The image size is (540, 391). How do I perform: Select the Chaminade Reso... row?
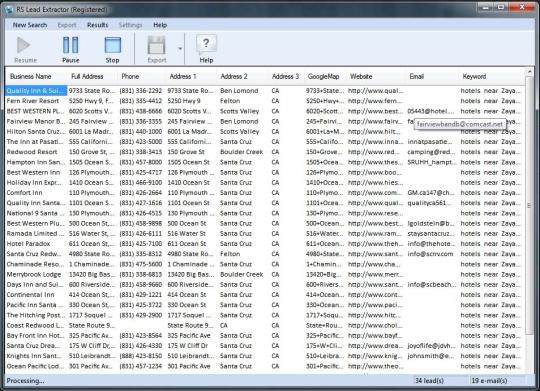click(265, 264)
